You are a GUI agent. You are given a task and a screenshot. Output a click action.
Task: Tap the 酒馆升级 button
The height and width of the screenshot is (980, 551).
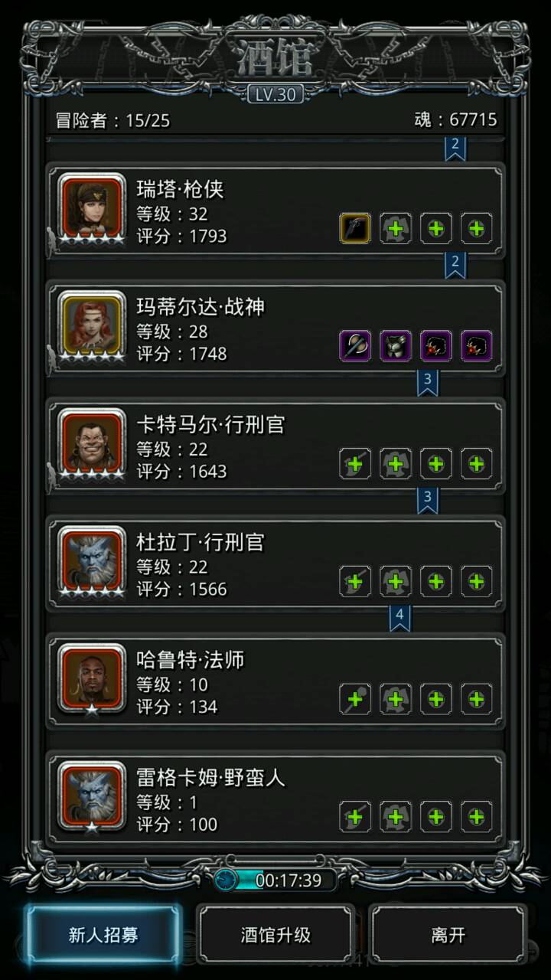tap(275, 936)
